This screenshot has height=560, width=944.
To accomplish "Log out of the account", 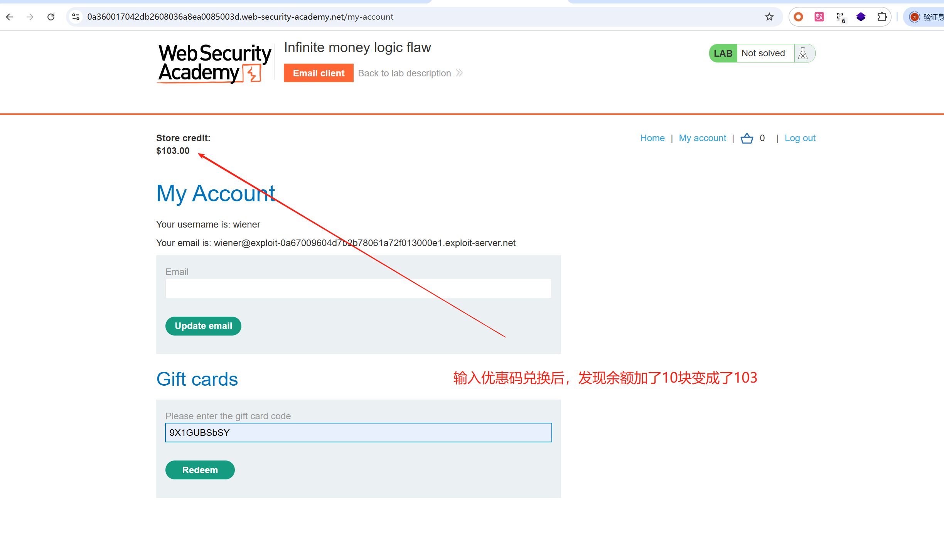I will coord(800,138).
